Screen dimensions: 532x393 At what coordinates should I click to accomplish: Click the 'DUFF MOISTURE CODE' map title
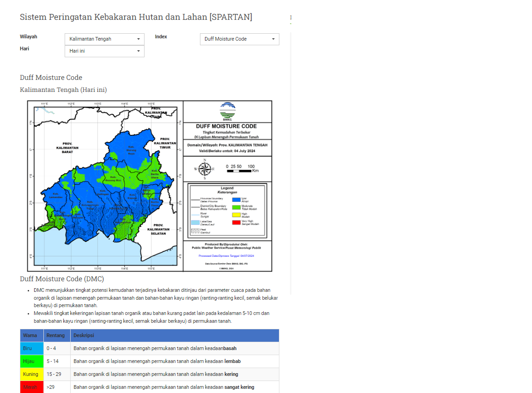point(226,126)
